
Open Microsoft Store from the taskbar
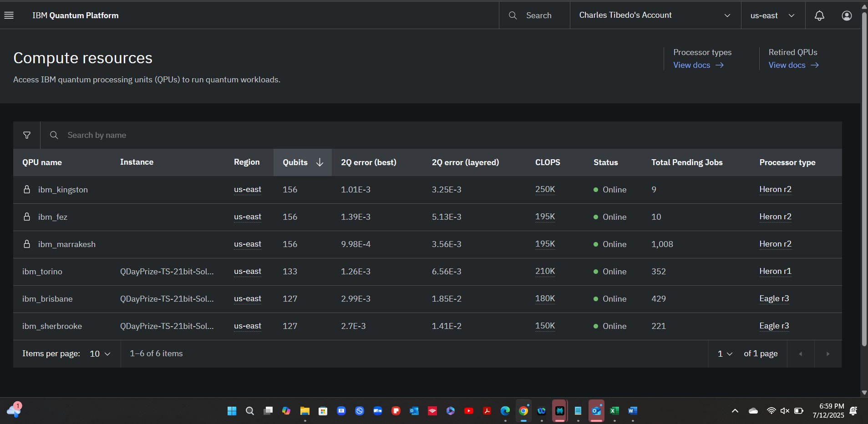(323, 411)
